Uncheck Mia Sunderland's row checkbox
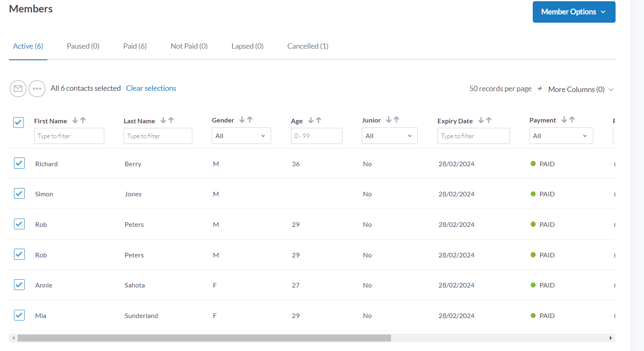The height and width of the screenshot is (351, 644). [x=19, y=315]
